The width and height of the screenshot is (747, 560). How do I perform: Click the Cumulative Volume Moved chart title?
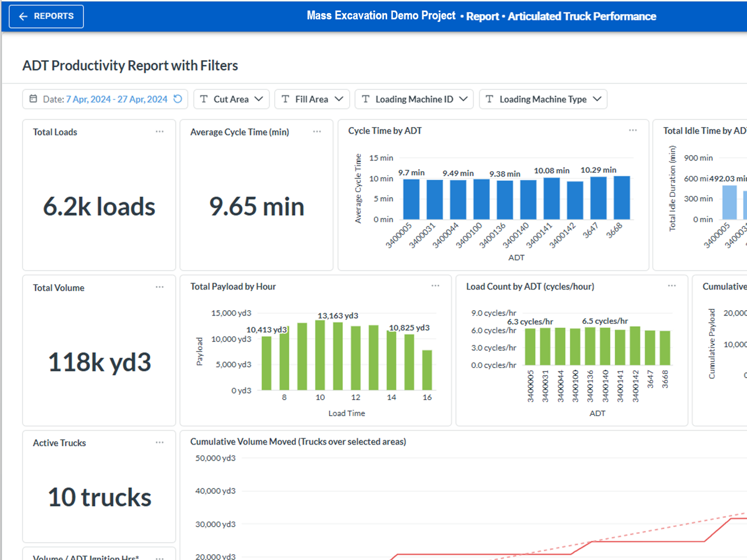298,441
